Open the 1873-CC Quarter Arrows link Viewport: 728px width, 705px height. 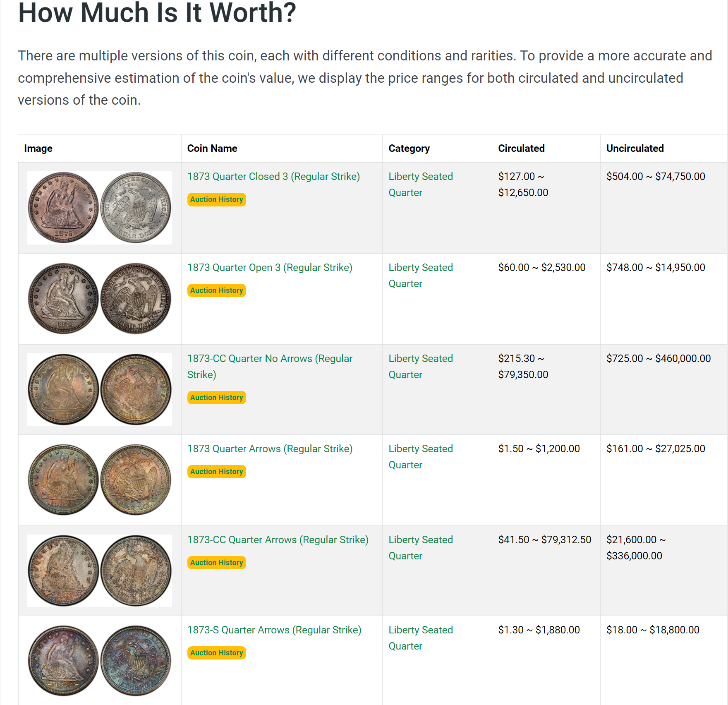point(278,540)
